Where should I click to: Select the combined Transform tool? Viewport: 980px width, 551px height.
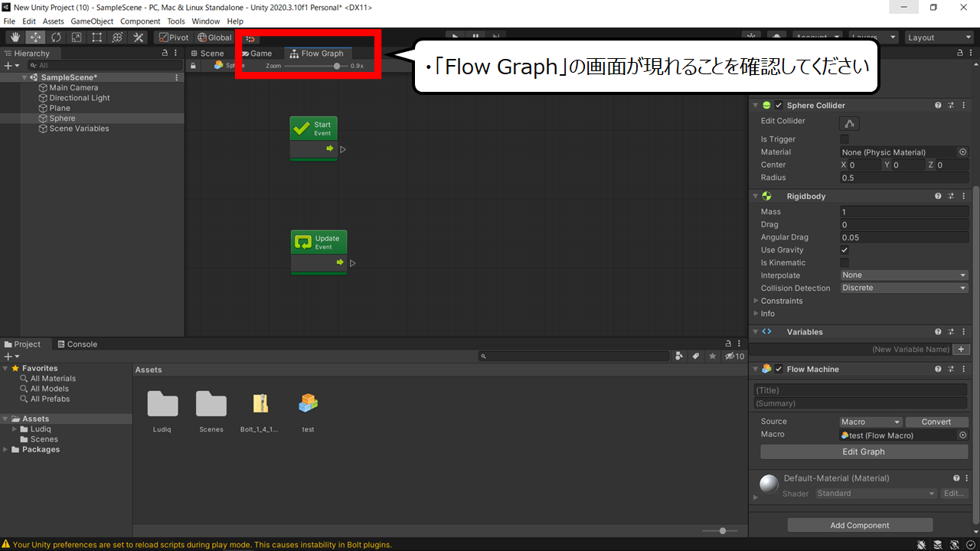point(118,37)
